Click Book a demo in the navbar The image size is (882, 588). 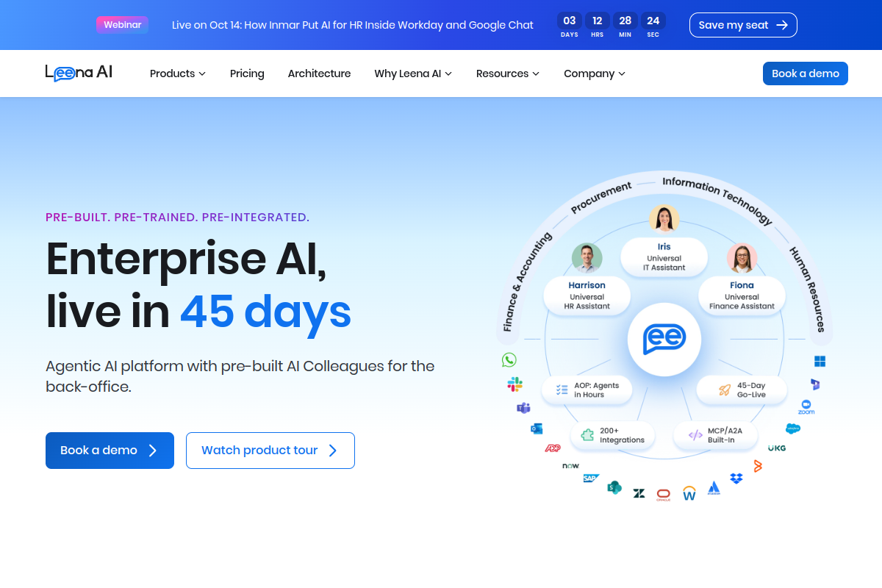(x=806, y=73)
